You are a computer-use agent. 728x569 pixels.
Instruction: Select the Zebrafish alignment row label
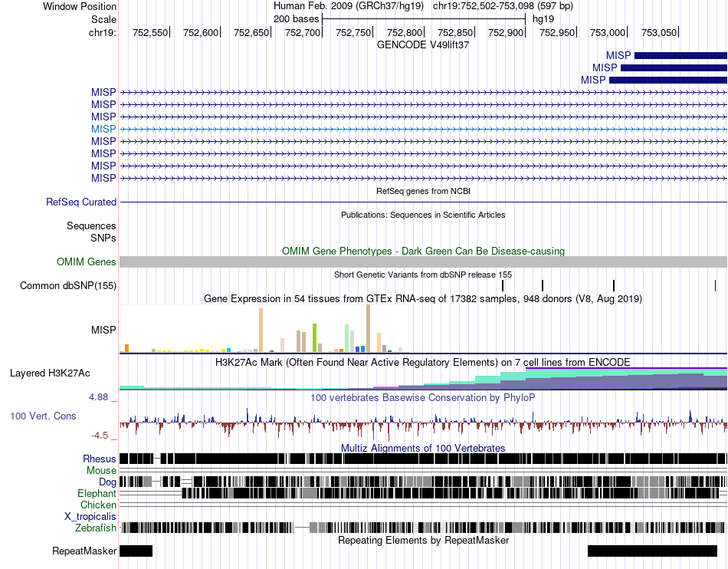[96, 528]
